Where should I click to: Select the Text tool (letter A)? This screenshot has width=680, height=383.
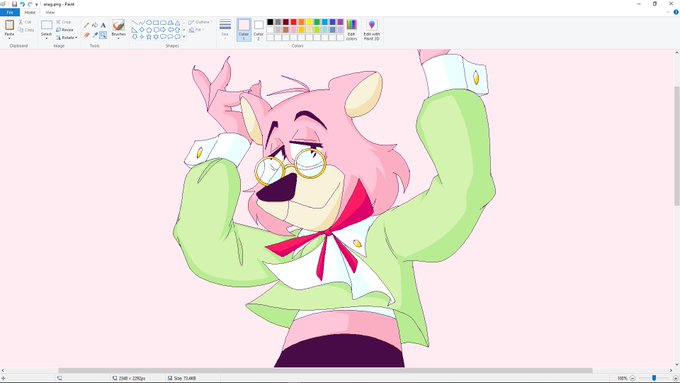[103, 25]
